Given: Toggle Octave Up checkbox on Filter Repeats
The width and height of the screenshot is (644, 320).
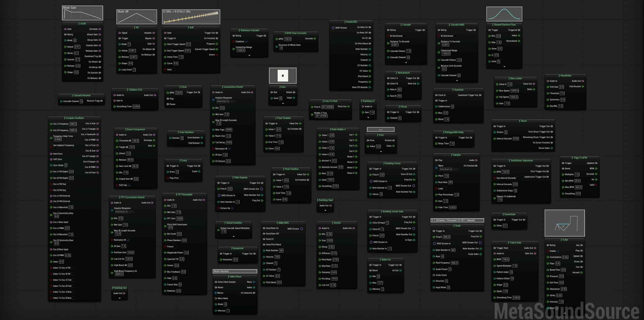Looking at the screenshot, I should point(232,208).
